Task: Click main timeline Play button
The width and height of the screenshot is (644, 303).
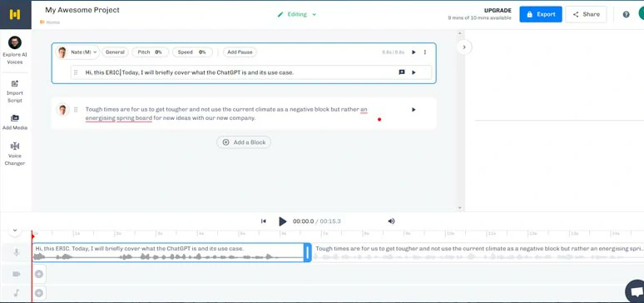Action: (282, 221)
